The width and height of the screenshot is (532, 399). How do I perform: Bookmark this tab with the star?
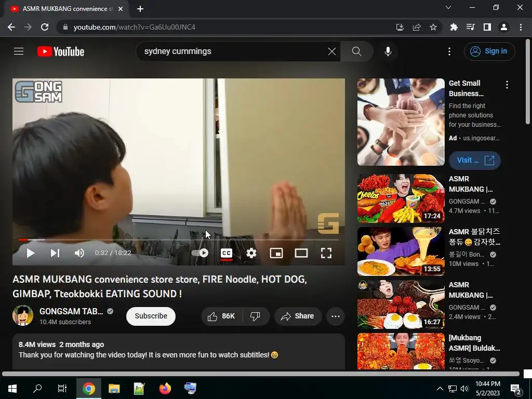pyautogui.click(x=433, y=27)
